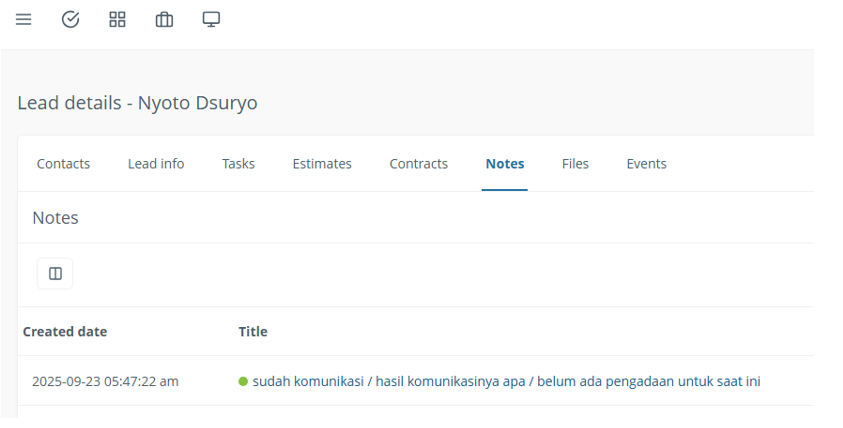View the Events tab

646,164
